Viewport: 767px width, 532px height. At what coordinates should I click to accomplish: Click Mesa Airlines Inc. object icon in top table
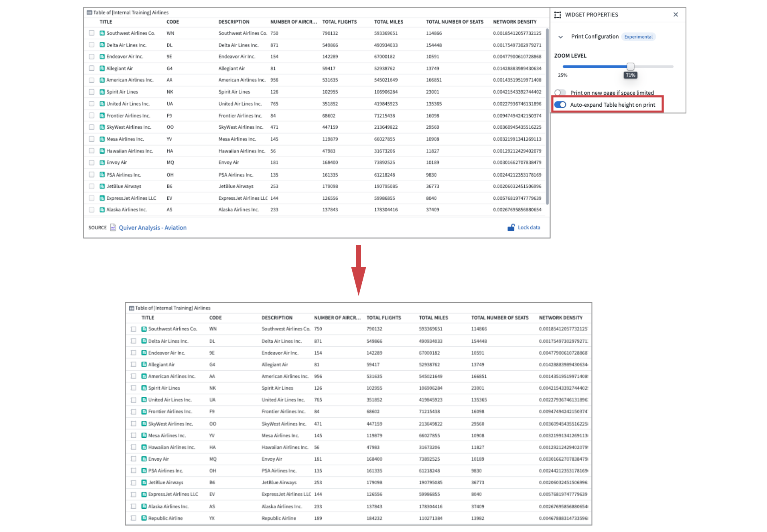pos(102,139)
